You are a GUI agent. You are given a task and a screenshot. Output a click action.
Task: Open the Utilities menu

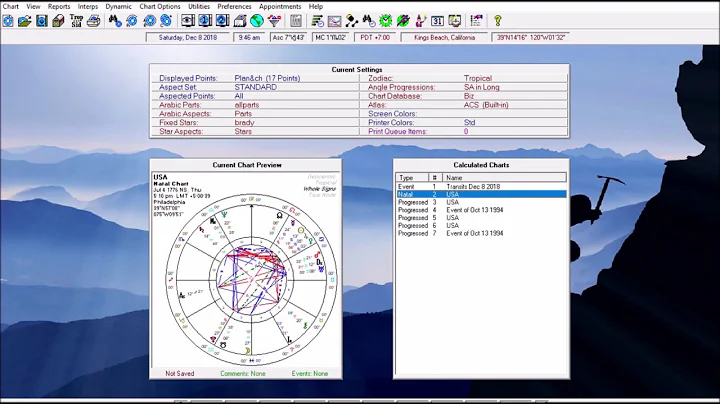199,6
